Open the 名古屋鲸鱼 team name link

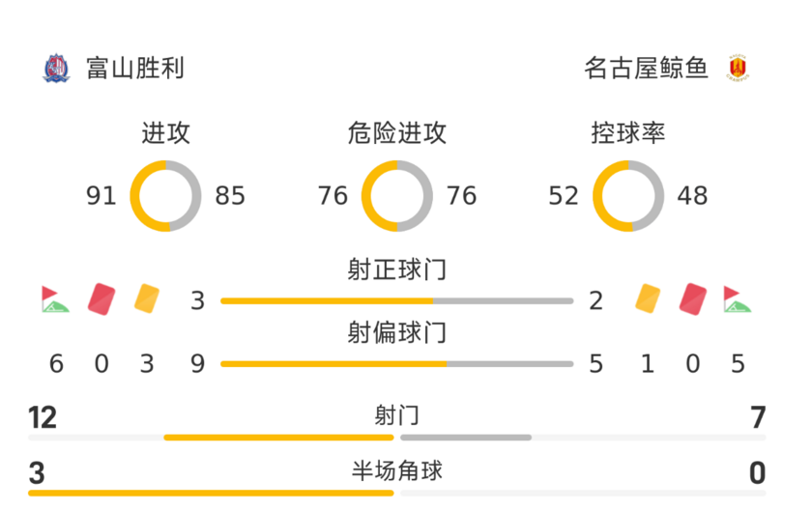tap(647, 69)
